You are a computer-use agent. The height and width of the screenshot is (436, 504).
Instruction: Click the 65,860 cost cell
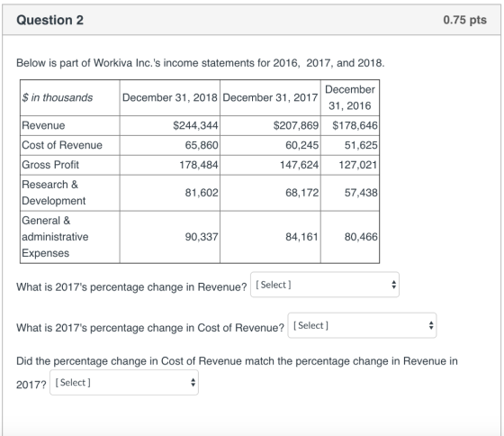[170, 145]
